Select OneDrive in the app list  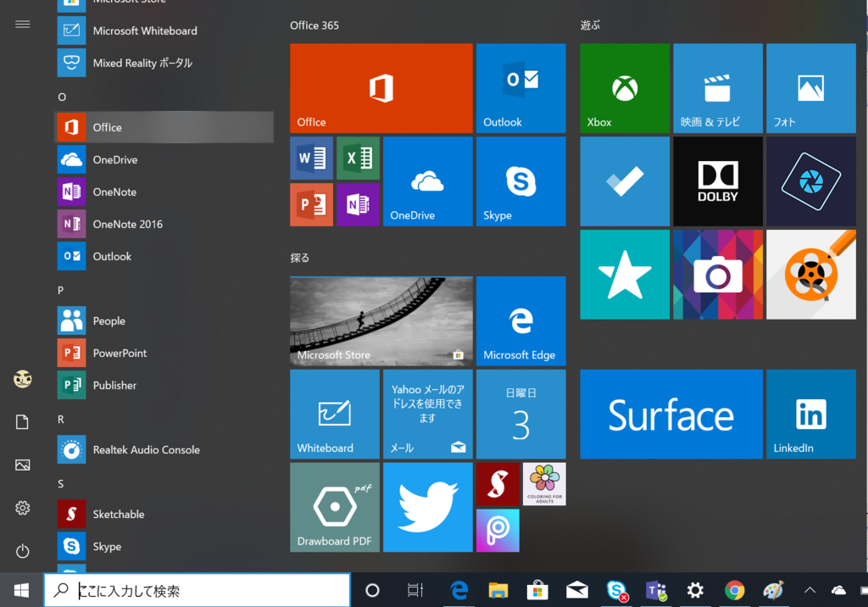[164, 159]
